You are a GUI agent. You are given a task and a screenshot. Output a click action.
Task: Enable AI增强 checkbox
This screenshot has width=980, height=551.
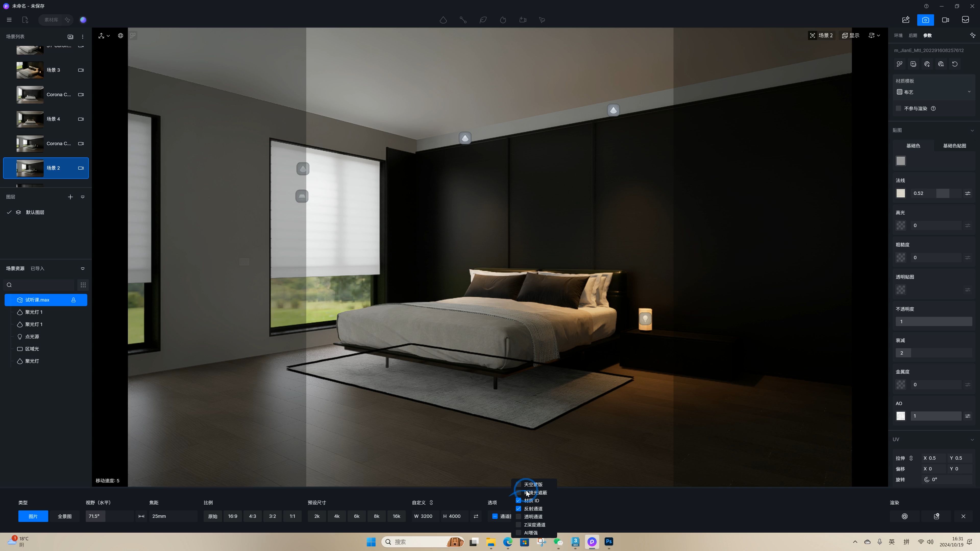coord(519,532)
